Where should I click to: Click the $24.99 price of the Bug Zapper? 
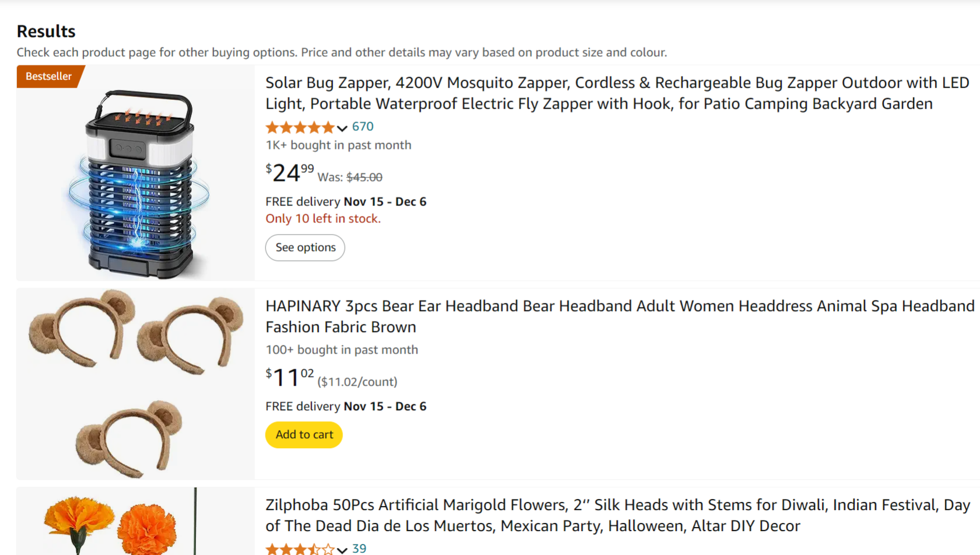click(x=289, y=173)
